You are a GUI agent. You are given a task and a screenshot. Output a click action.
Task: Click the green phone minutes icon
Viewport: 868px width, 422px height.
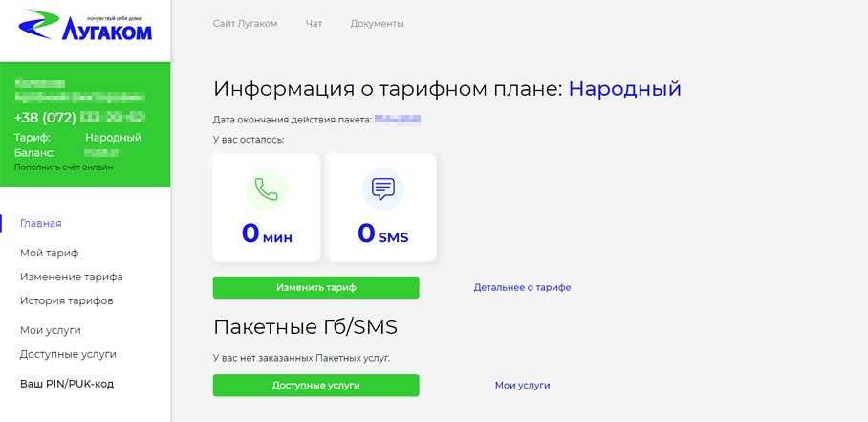click(267, 189)
